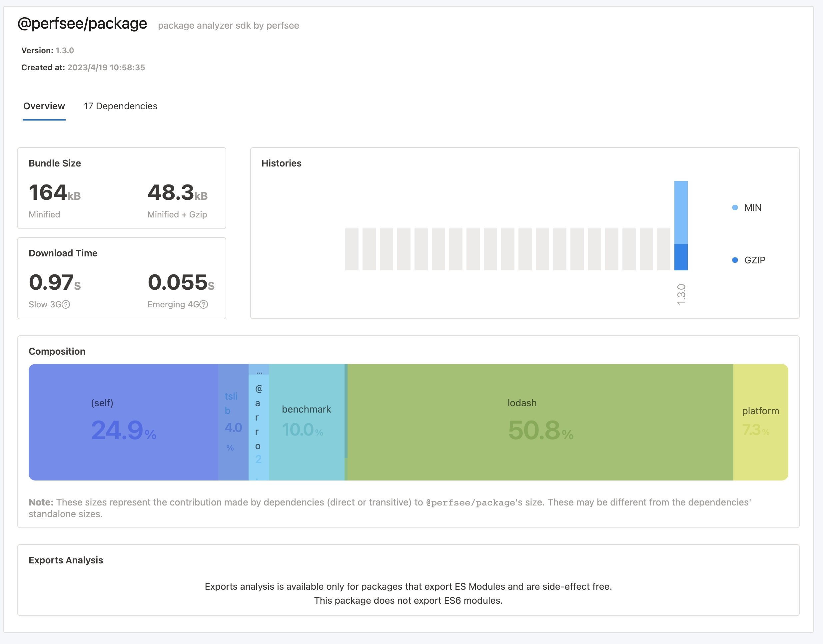Open the 17 Dependencies tab
Image resolution: width=823 pixels, height=644 pixels.
120,106
